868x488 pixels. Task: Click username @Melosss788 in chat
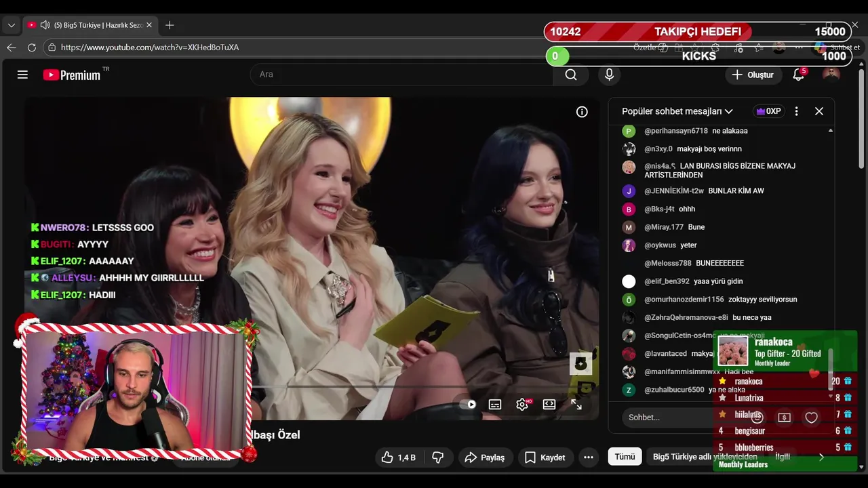tap(668, 263)
